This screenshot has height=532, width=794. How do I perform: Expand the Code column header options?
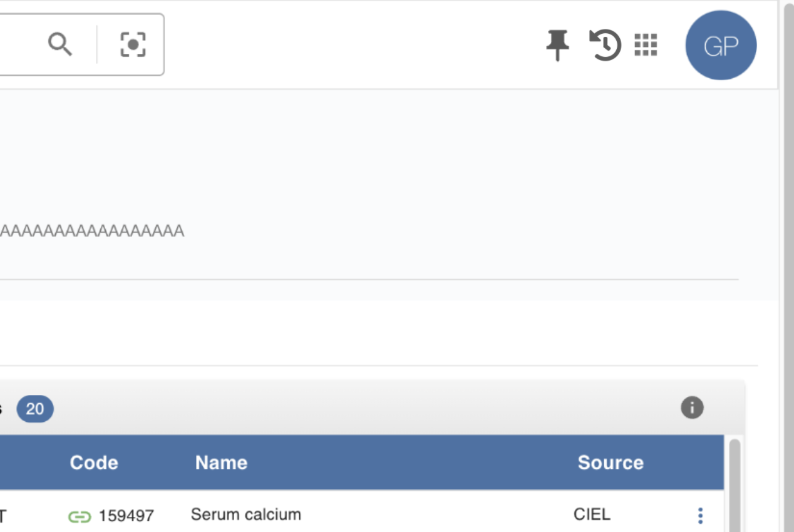tap(93, 463)
